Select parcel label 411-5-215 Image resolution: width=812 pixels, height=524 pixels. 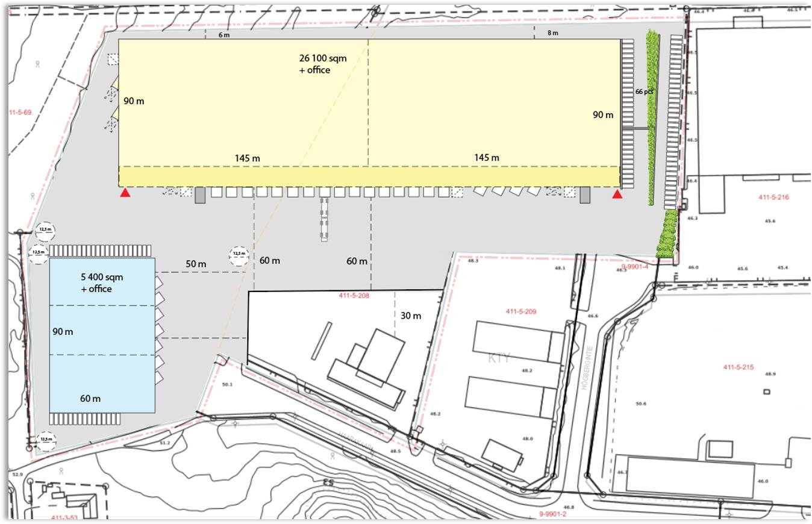pos(739,367)
